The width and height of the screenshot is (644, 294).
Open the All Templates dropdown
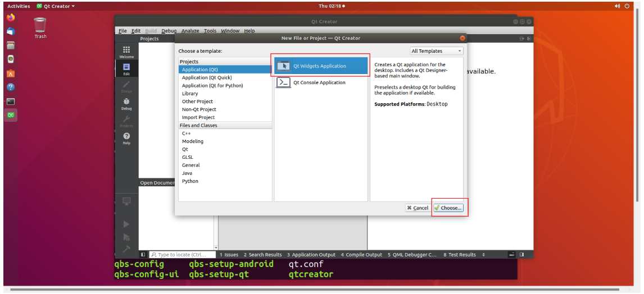coord(437,51)
